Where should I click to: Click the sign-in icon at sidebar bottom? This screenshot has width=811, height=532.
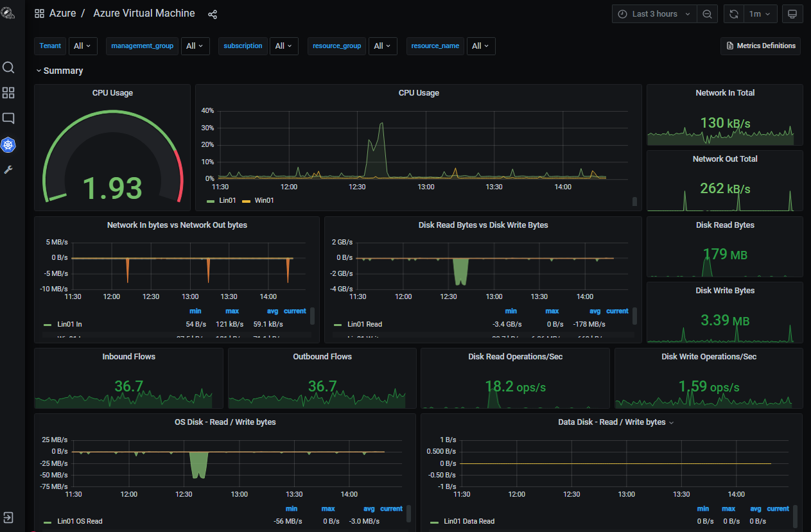(x=8, y=517)
